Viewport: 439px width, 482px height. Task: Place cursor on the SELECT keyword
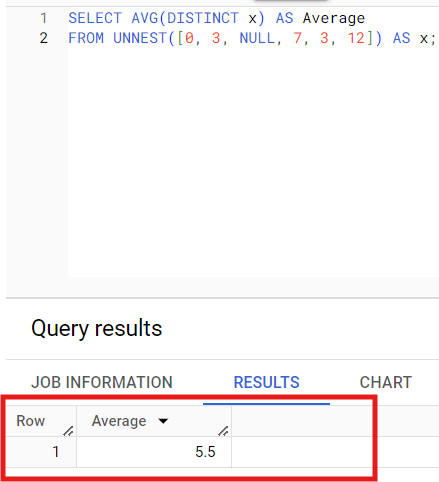coord(95,18)
